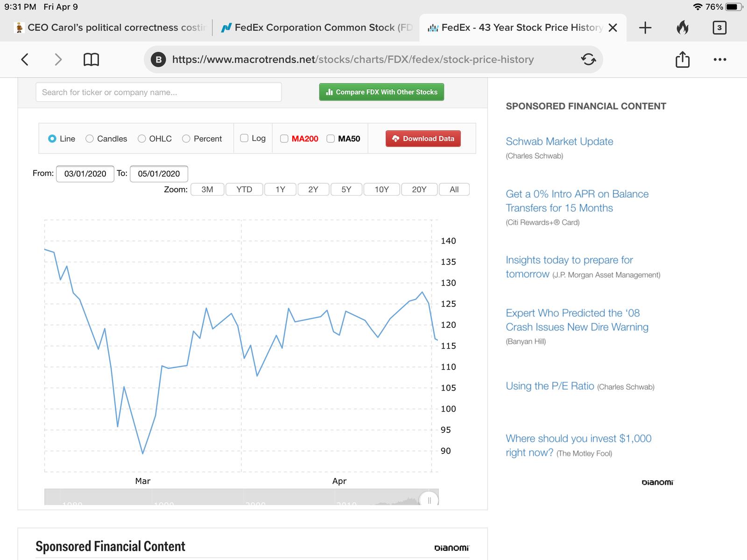Screen dimensions: 747x560
Task: Open Expert Who Predicted '08 Crash link
Action: point(577,320)
